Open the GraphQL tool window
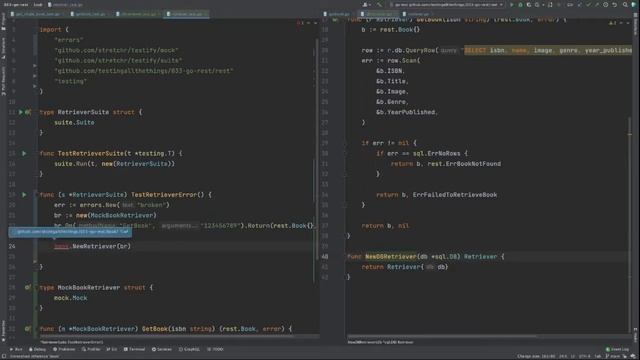 click(189, 349)
